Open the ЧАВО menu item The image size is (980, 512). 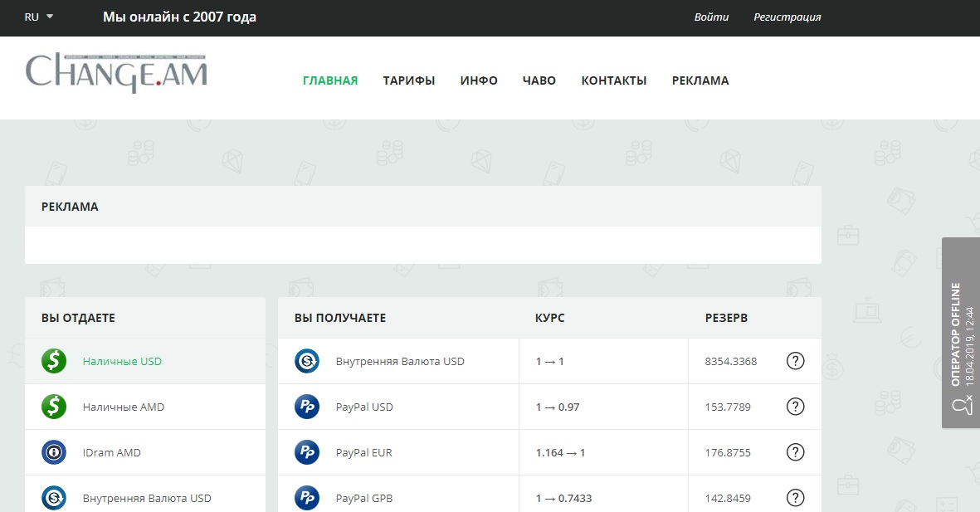tap(539, 80)
